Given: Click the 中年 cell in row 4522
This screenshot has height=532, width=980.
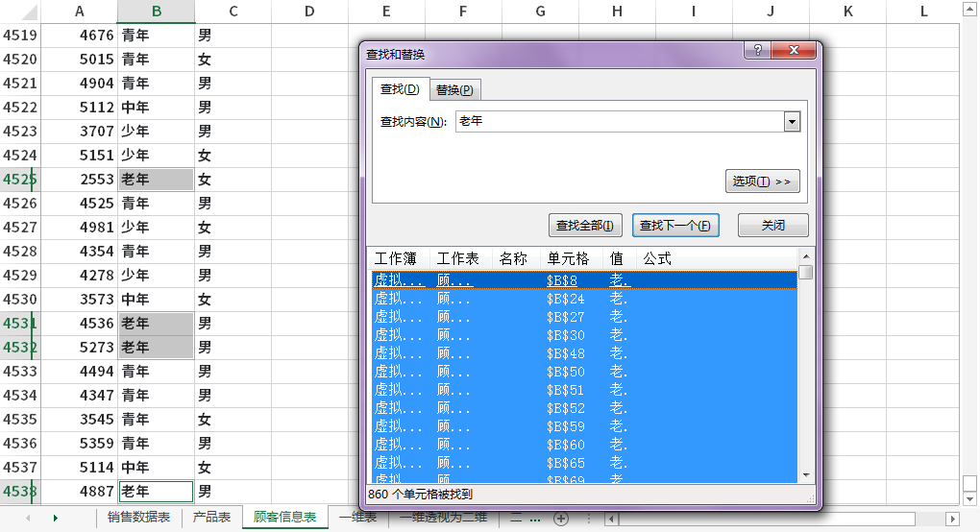Looking at the screenshot, I should pos(157,108).
